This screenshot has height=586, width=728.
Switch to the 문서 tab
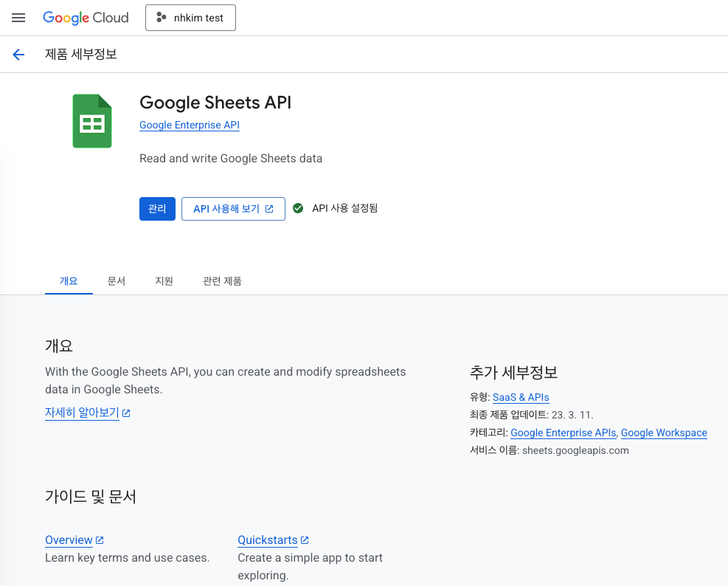tap(117, 281)
